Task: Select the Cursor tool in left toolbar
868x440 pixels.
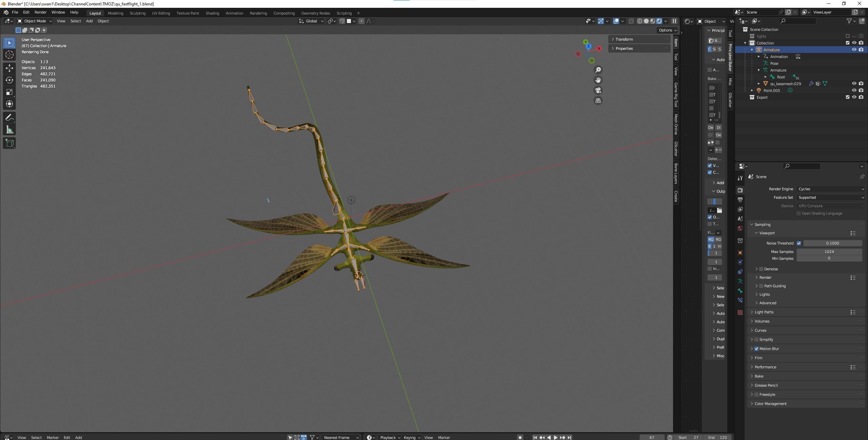Action: tap(9, 55)
